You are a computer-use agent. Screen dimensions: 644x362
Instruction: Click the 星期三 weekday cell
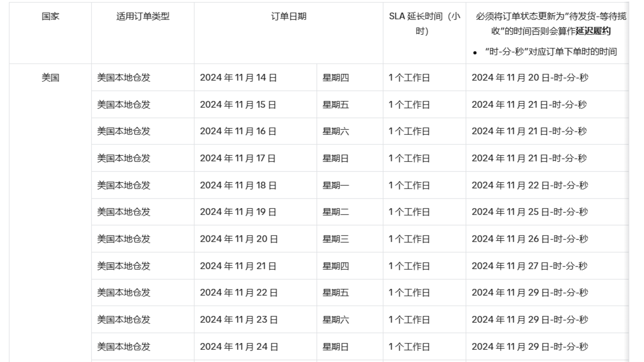(336, 239)
